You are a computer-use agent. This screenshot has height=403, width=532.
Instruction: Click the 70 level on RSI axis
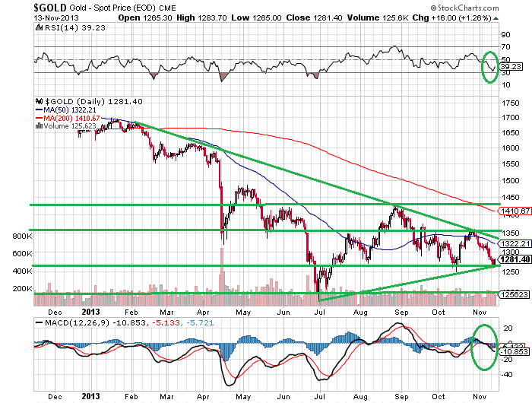click(x=505, y=46)
